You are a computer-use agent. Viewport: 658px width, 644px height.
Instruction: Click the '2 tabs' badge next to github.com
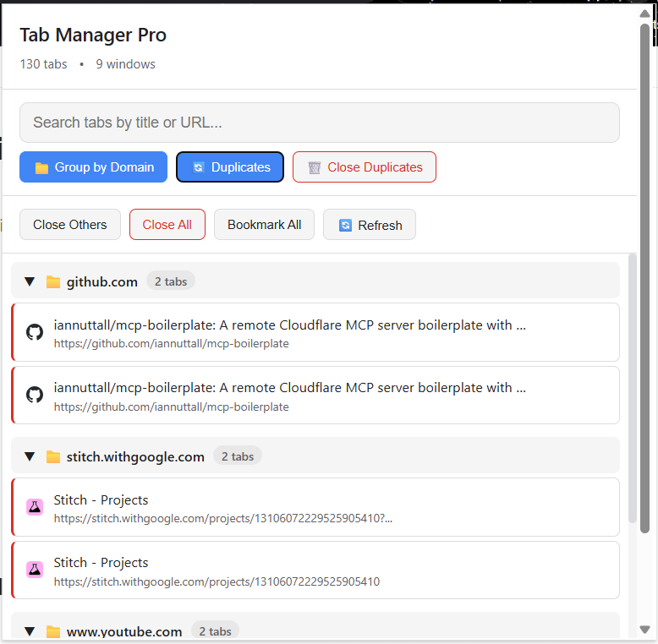tap(171, 281)
